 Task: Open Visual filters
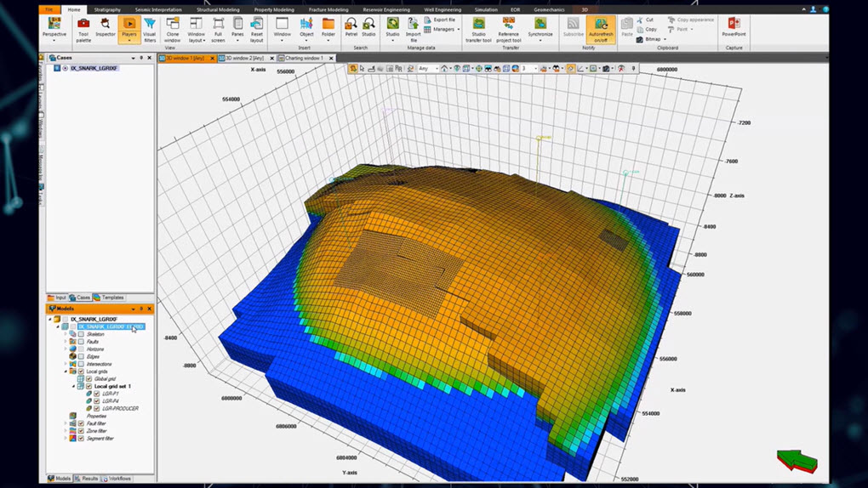150,30
